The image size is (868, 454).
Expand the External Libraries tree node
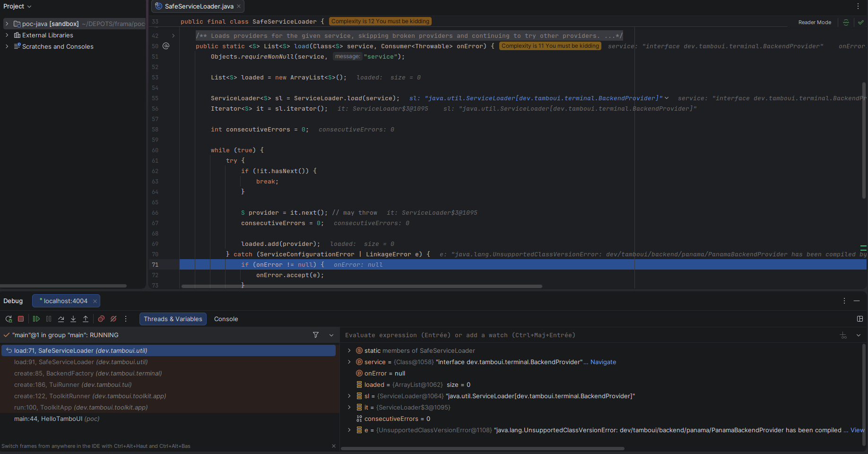pyautogui.click(x=7, y=35)
